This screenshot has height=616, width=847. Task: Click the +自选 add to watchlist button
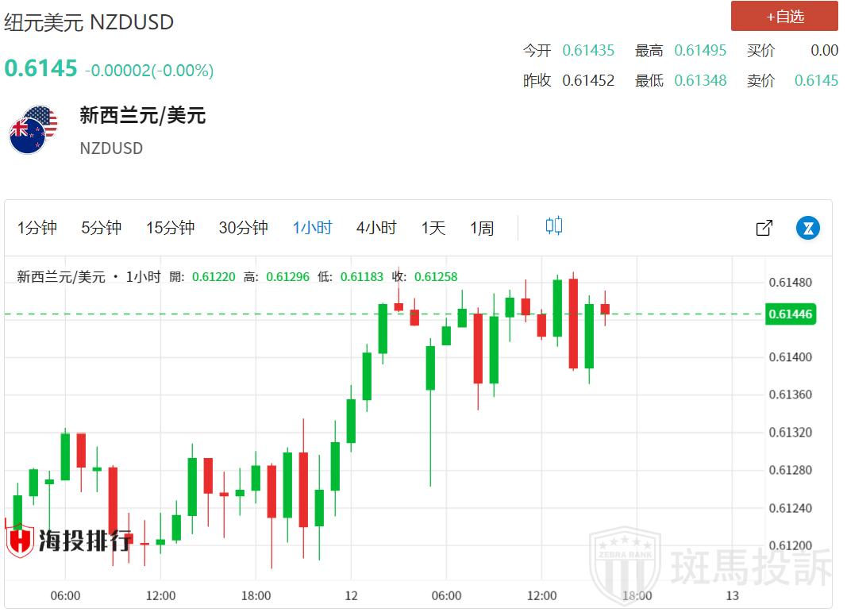pyautogui.click(x=783, y=16)
